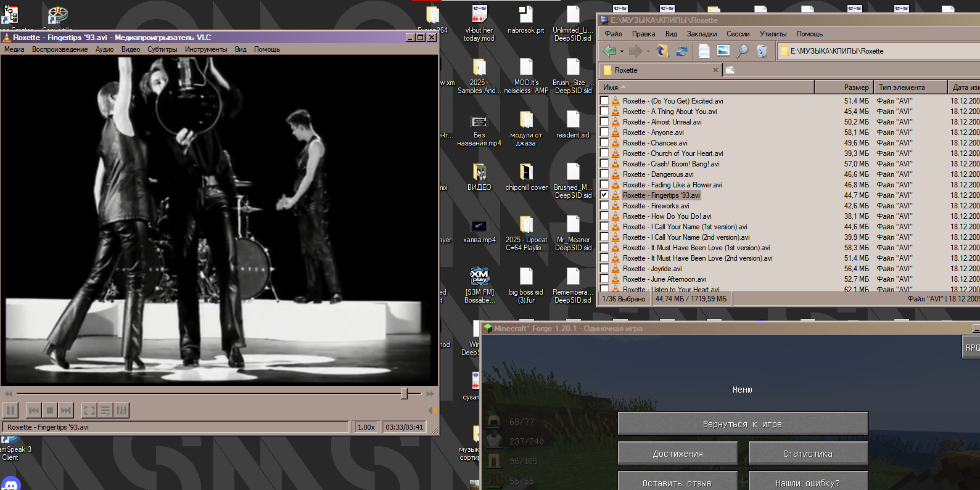The width and height of the screenshot is (980, 490).
Task: Open VLC extended settings equalizer icon
Action: click(121, 410)
